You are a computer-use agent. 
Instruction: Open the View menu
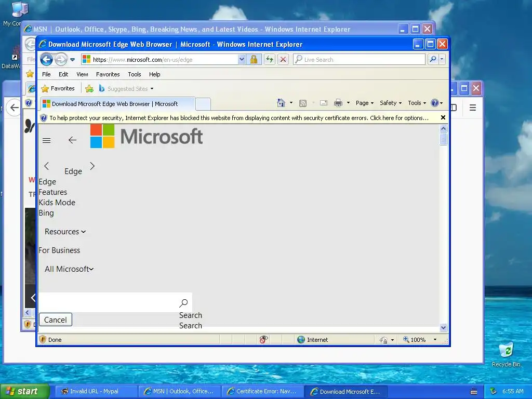(82, 74)
